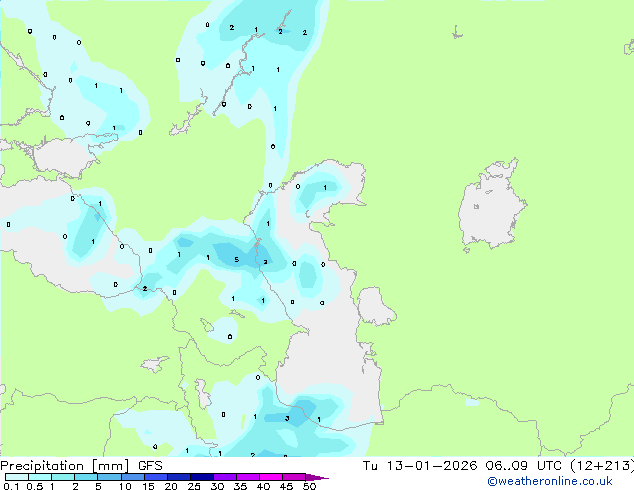
Task: Click the 0.1–0.5 mm legend color swatch
Action: click(17, 477)
